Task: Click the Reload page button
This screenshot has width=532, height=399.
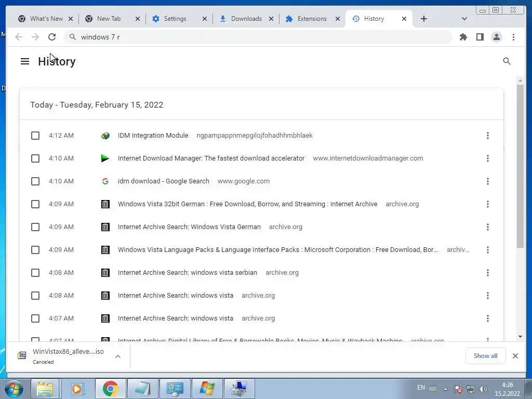Action: pos(52,37)
